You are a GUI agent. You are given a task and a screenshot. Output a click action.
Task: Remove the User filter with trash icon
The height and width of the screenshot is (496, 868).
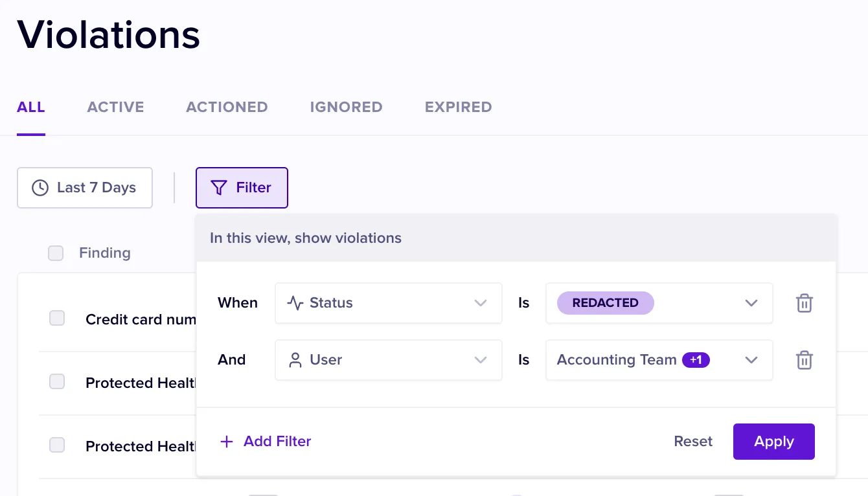(x=804, y=360)
